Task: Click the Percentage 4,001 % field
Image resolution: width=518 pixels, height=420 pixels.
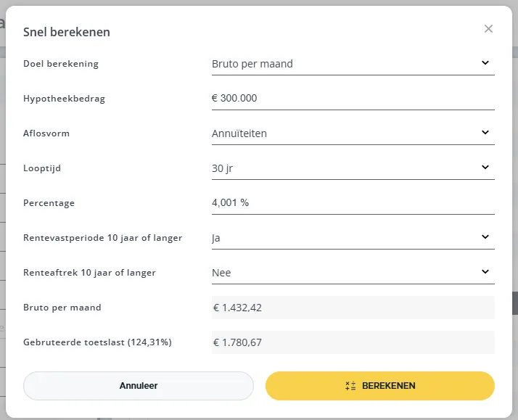Action: (x=353, y=202)
